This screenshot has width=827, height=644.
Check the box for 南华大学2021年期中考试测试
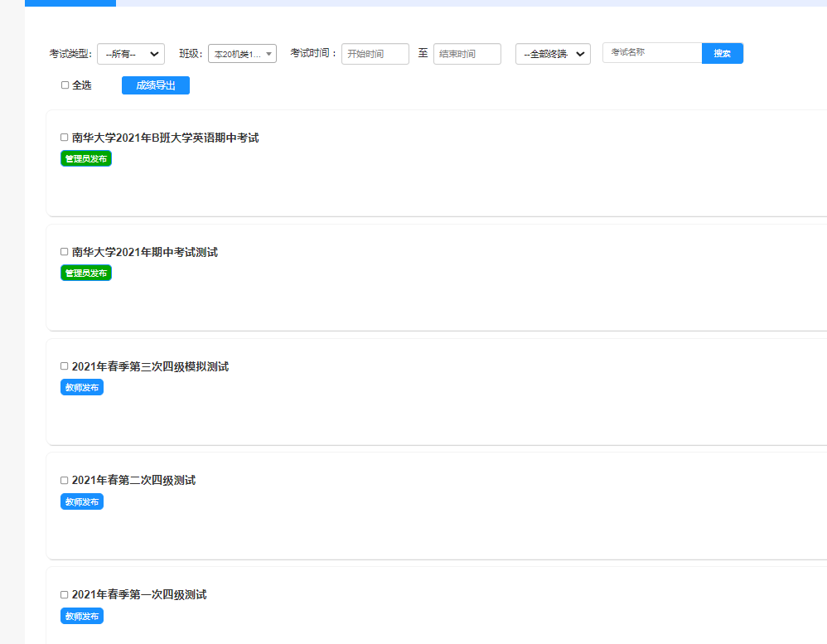pyautogui.click(x=65, y=252)
